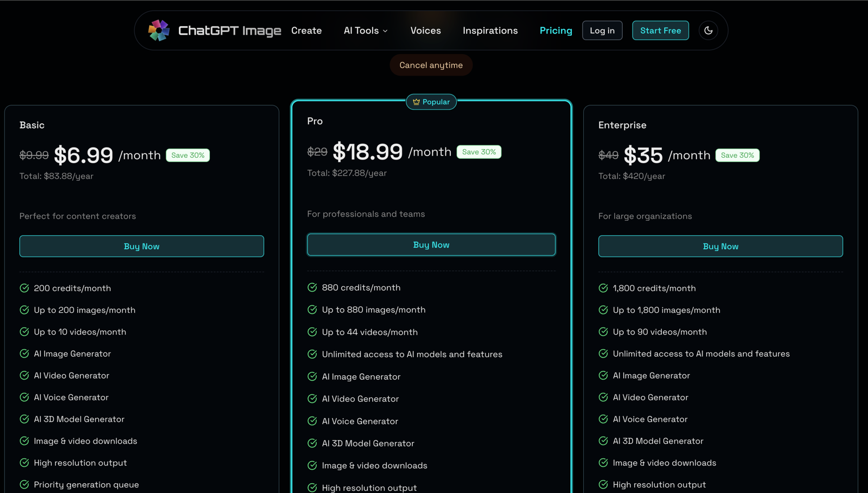Buy the Enterprise plan with Buy Now
The height and width of the screenshot is (493, 868).
(x=720, y=246)
